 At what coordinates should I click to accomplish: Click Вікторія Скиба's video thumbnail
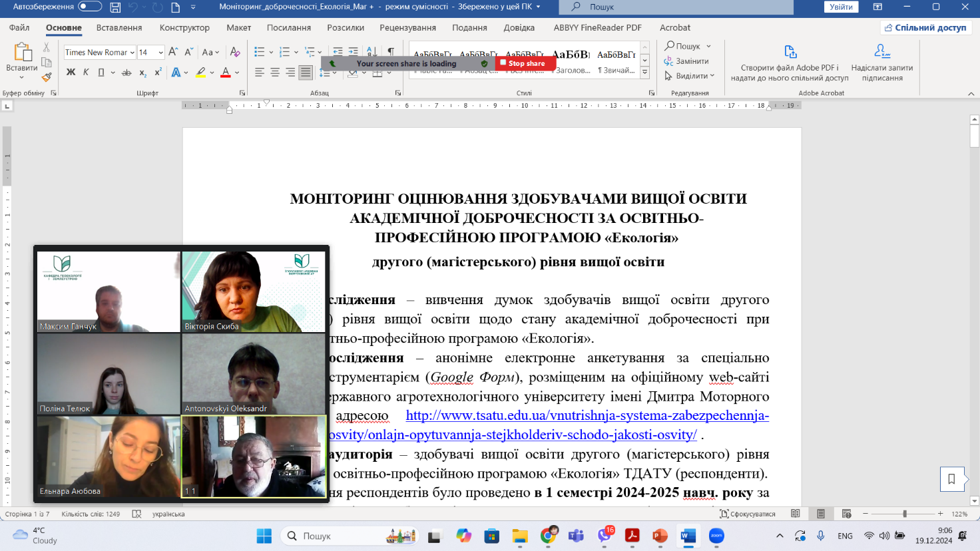click(x=254, y=291)
